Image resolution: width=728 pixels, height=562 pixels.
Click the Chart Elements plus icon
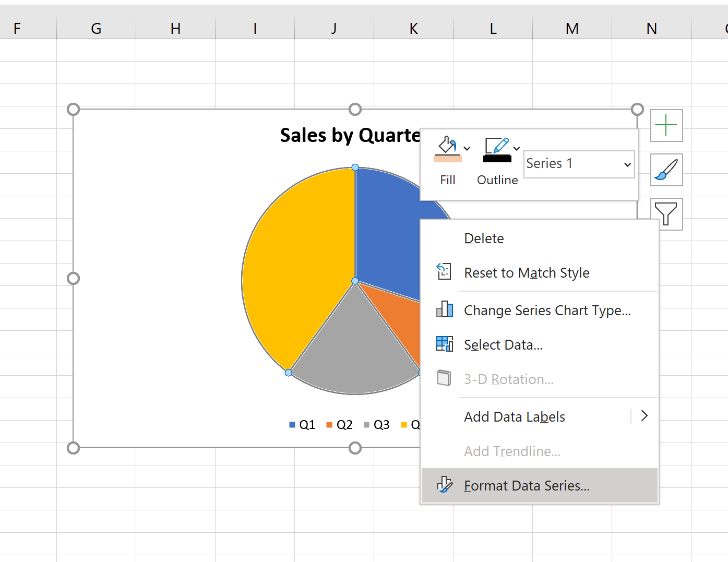666,125
